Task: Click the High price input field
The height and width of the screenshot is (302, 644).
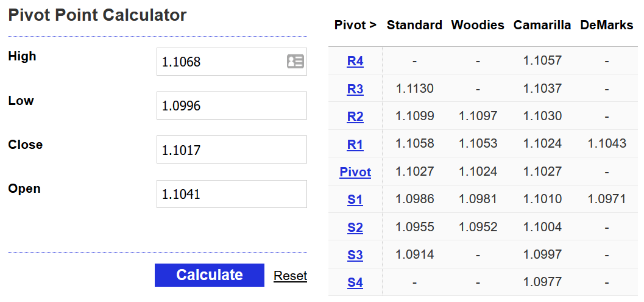Action: click(x=219, y=62)
